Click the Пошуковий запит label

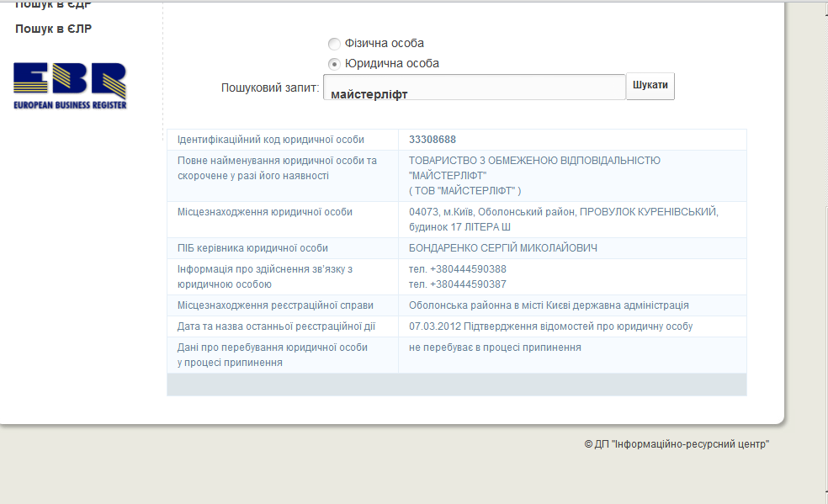coord(270,88)
